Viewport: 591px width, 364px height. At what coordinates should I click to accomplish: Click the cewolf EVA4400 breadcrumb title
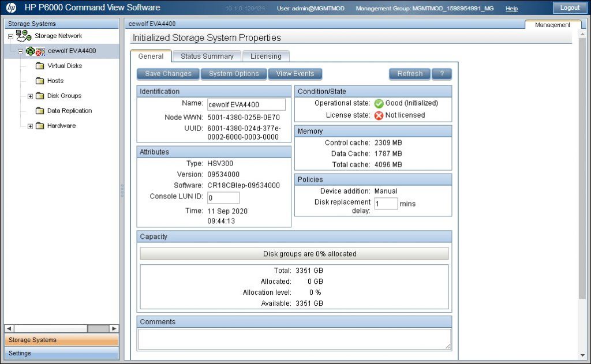pos(152,24)
